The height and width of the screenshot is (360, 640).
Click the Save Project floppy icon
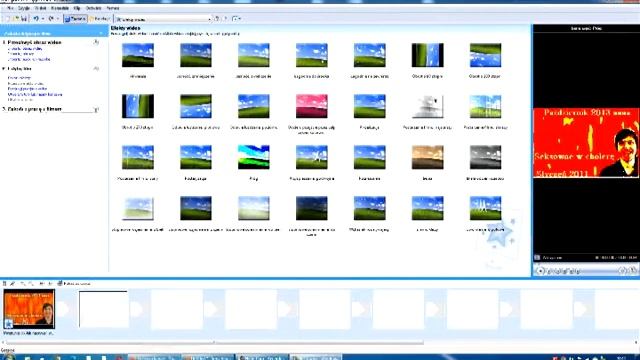24,19
